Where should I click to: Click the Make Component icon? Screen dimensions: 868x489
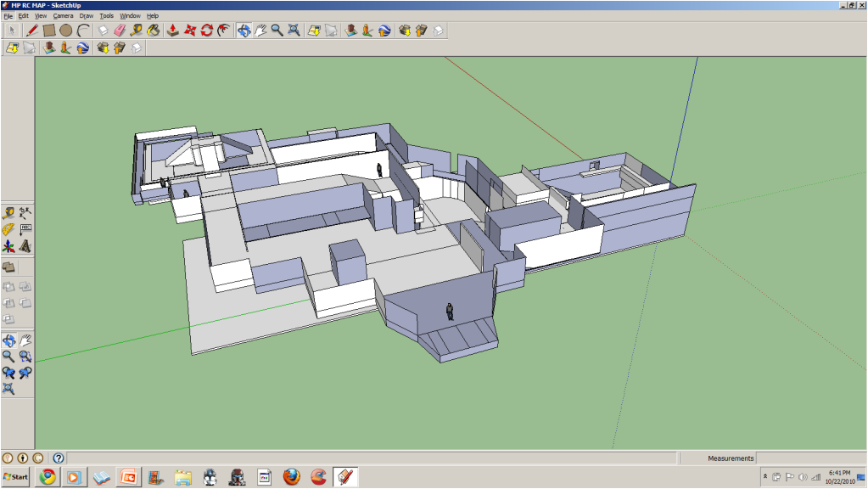[103, 31]
